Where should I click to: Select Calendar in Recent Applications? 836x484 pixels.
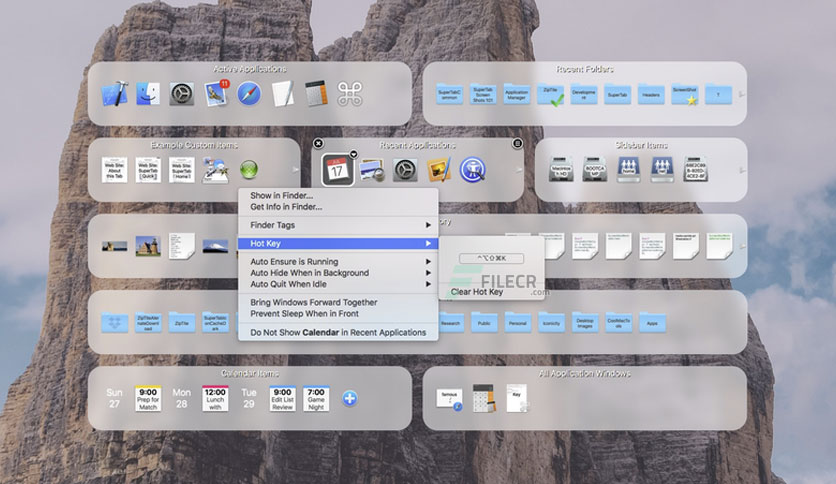coord(337,170)
